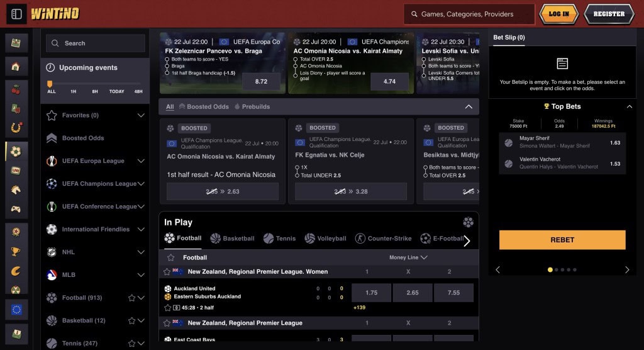Viewport: 644px width, 350px height.
Task: Click the Top Bets trophy icon
Action: 547,106
